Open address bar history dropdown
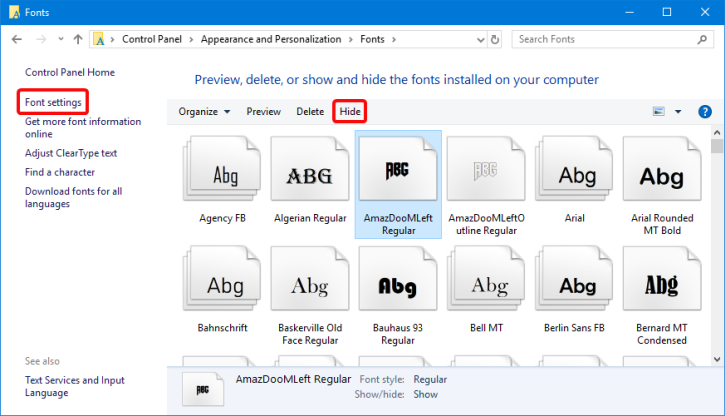This screenshot has height=416, width=725. 476,39
